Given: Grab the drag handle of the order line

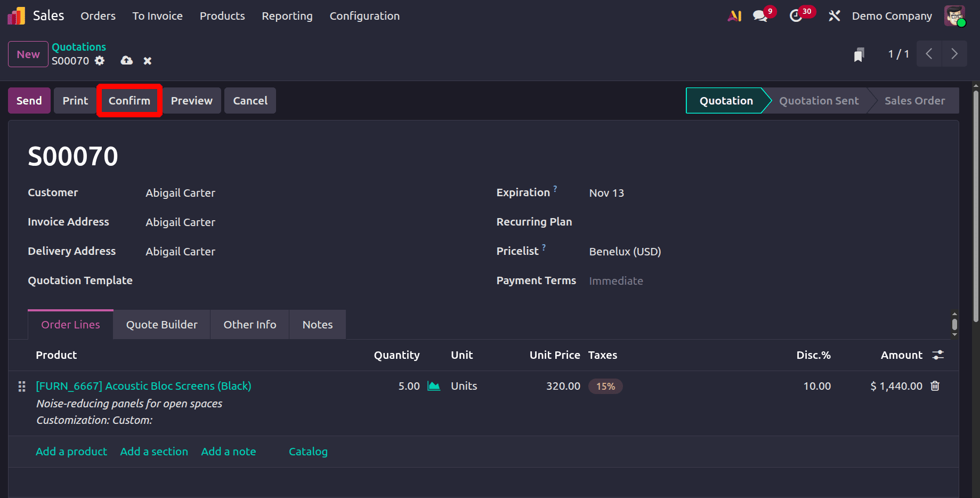Looking at the screenshot, I should [22, 386].
